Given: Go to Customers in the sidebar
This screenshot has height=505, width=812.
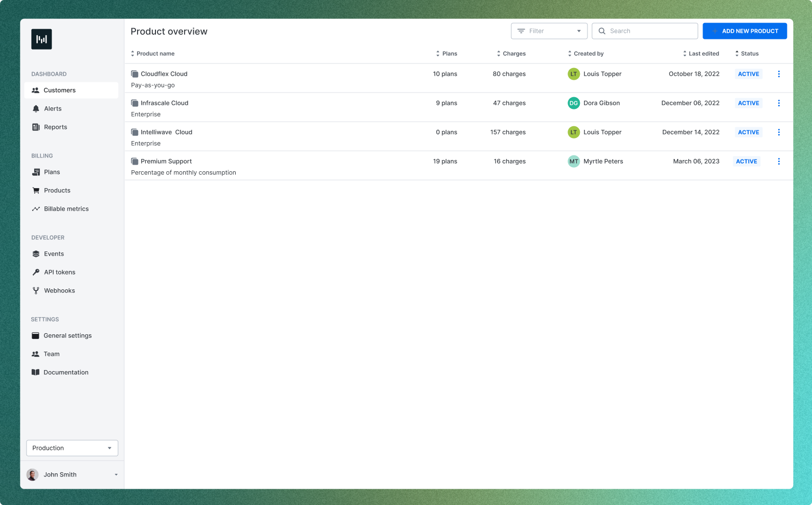Looking at the screenshot, I should [x=71, y=90].
